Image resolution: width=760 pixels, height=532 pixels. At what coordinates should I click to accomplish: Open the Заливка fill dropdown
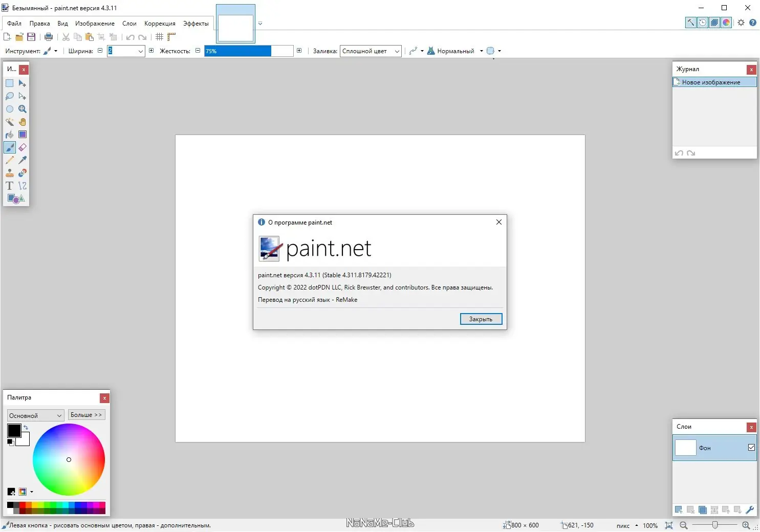tap(371, 51)
